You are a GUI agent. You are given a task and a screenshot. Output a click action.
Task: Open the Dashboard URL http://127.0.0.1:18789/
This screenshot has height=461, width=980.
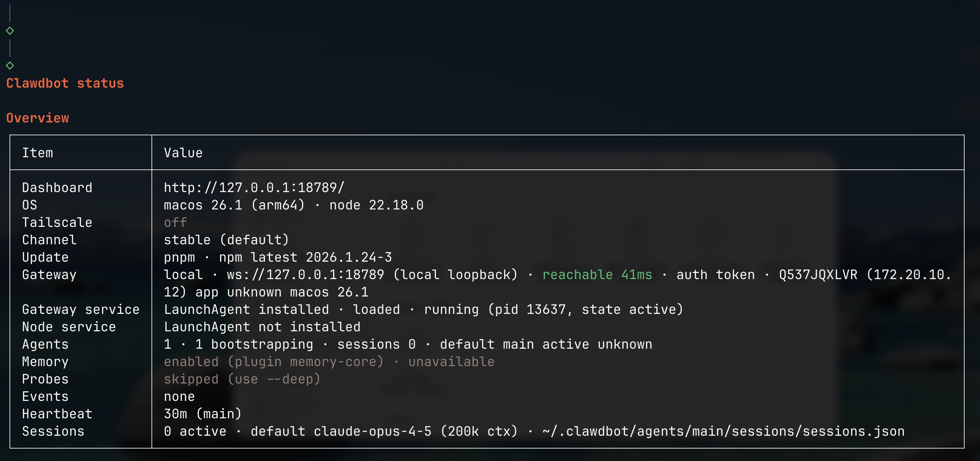click(x=254, y=188)
